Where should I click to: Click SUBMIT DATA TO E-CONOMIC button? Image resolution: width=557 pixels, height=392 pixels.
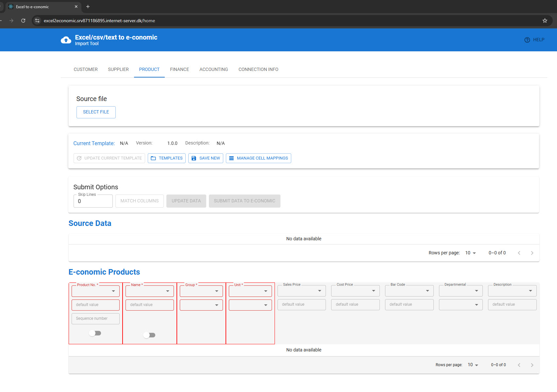pyautogui.click(x=245, y=201)
